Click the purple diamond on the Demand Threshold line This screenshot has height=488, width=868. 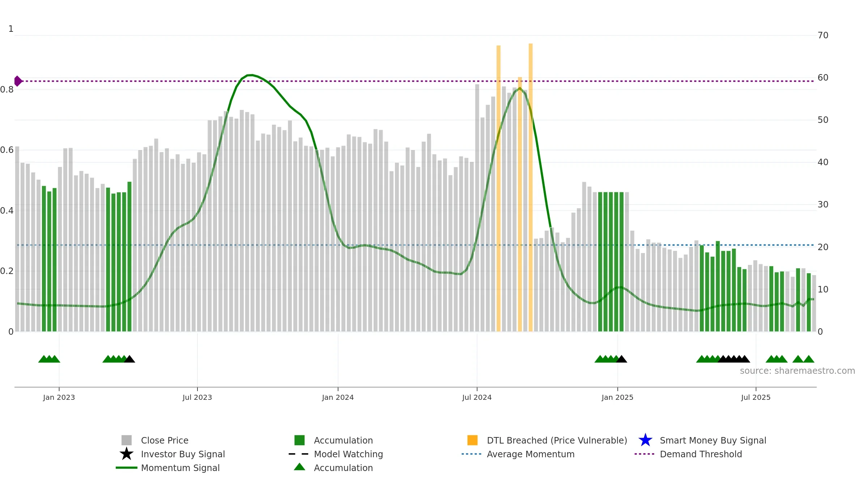coord(18,81)
